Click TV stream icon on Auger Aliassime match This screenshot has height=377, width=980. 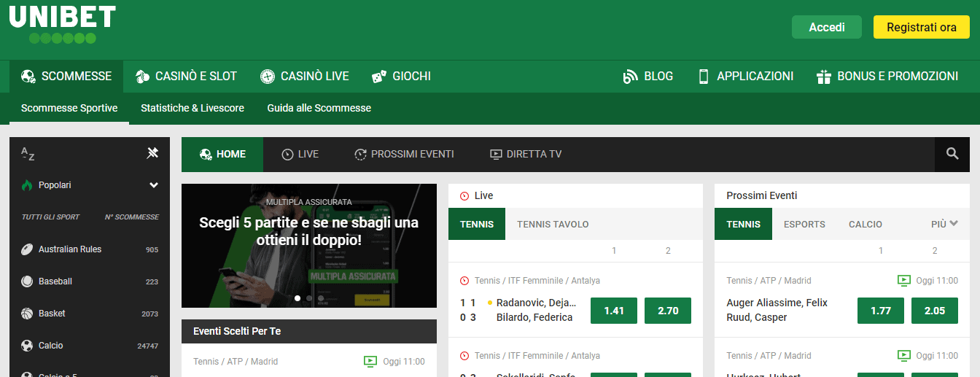[903, 281]
